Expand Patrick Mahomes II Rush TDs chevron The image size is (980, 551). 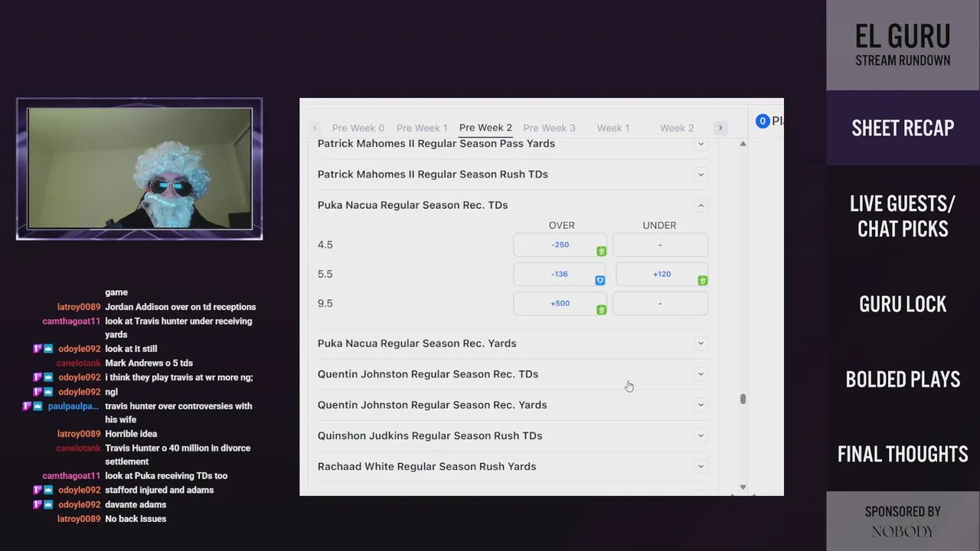pyautogui.click(x=701, y=174)
